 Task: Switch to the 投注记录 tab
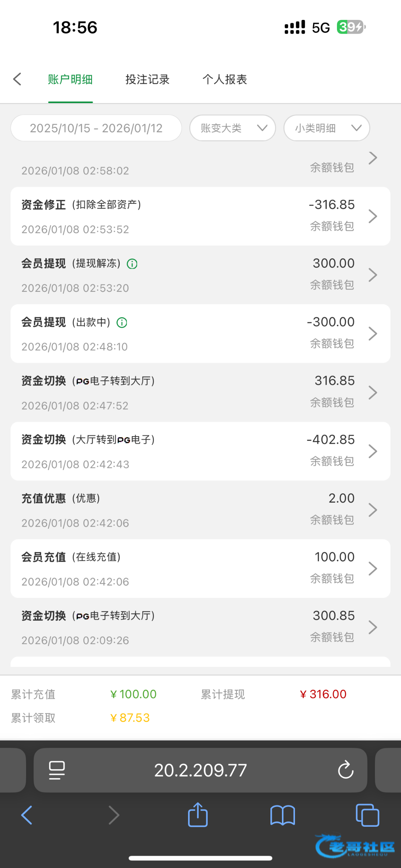pos(147,80)
